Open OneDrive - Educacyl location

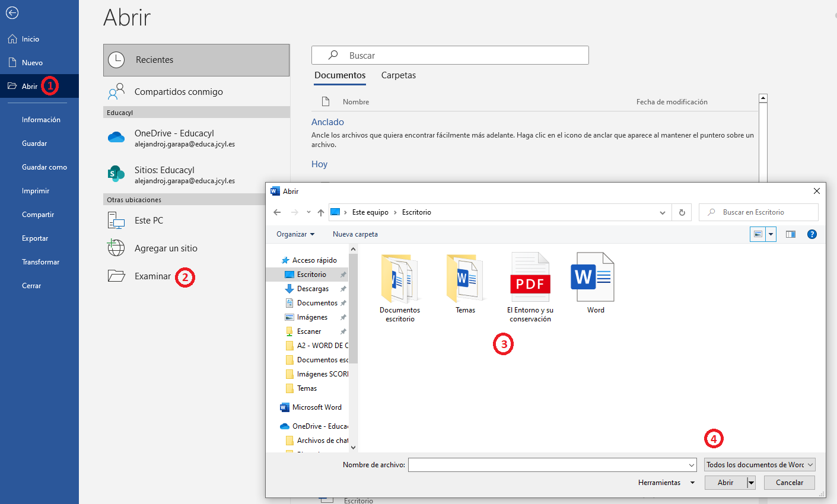(x=196, y=138)
